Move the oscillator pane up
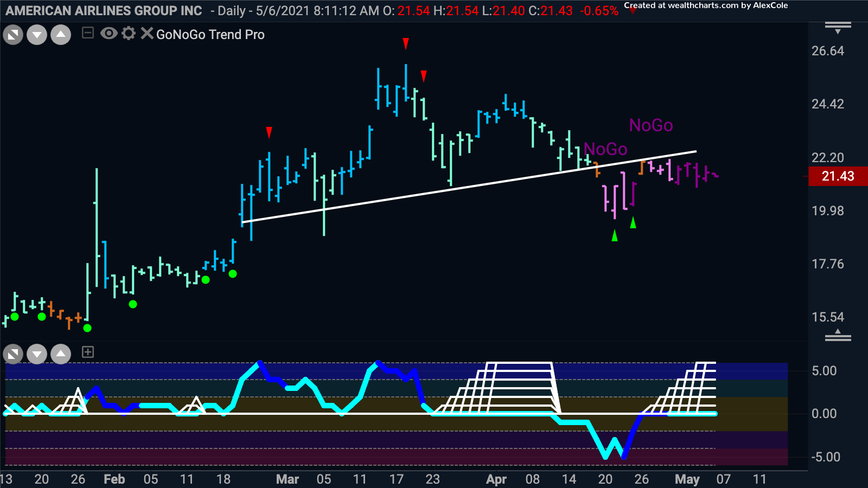Viewport: 868px width, 488px height. 61,355
